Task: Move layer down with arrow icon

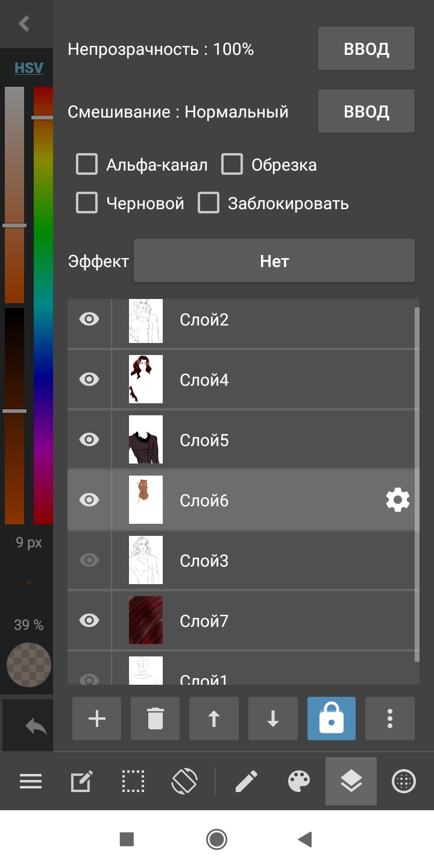Action: [272, 718]
